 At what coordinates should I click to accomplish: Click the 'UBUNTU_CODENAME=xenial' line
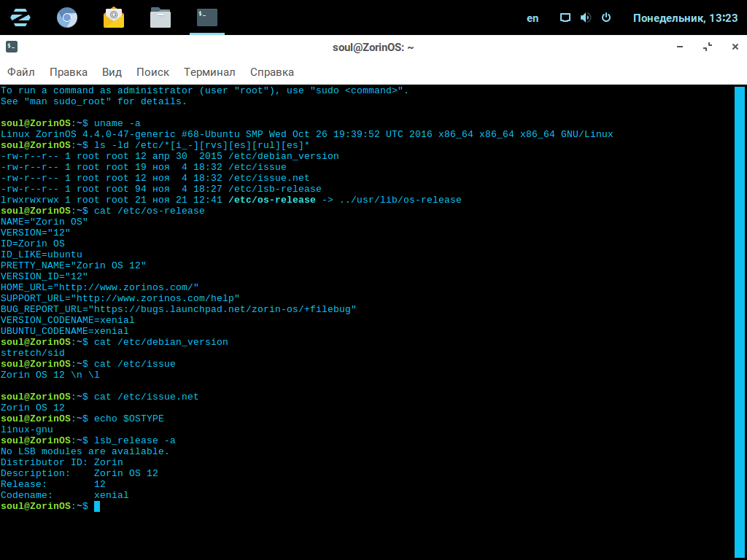[x=65, y=332]
